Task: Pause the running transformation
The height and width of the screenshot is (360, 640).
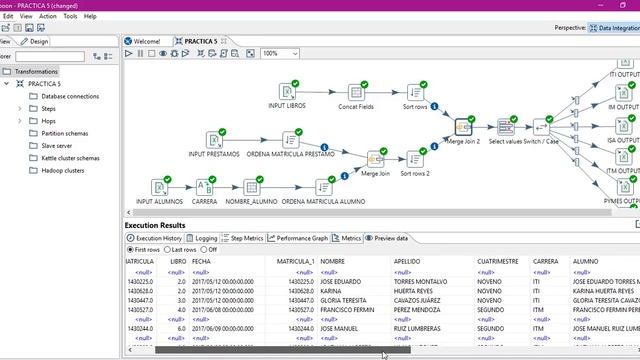Action: [140, 53]
